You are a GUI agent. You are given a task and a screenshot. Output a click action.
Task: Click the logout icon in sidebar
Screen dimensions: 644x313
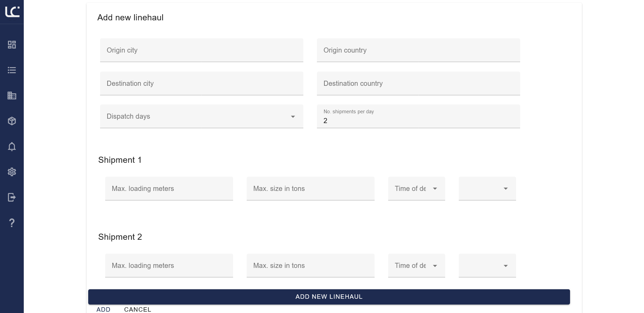12,197
